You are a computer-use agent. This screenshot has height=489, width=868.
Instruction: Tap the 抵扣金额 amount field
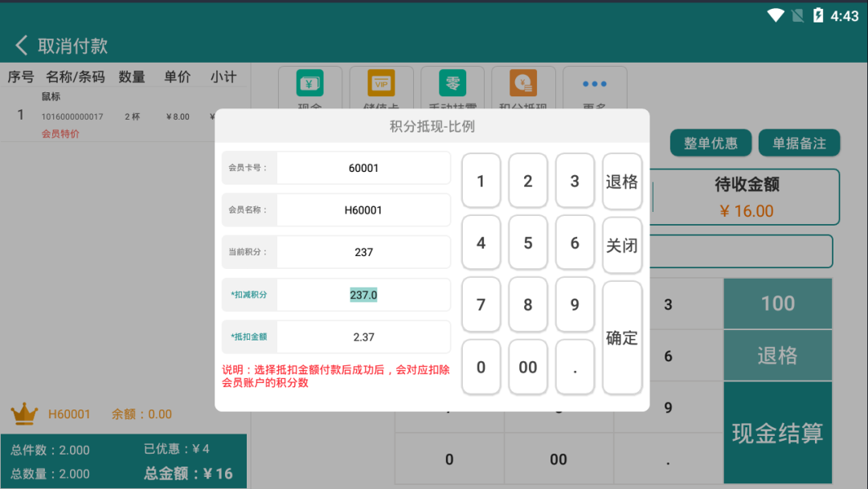click(363, 337)
